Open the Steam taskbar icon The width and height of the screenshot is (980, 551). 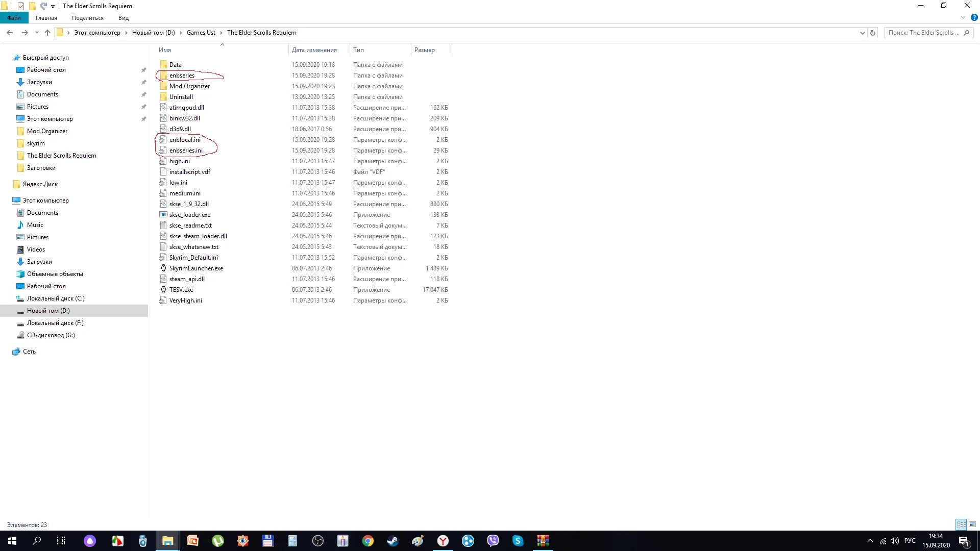tap(393, 541)
